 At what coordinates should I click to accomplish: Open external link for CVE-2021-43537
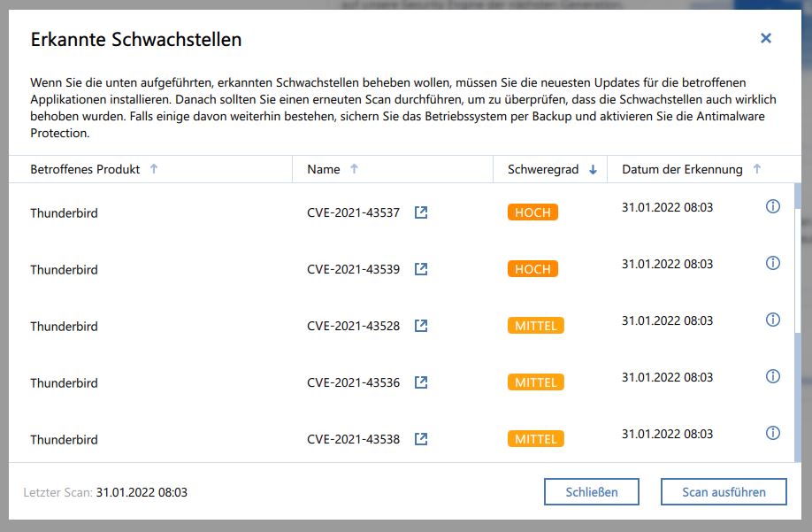coord(421,212)
